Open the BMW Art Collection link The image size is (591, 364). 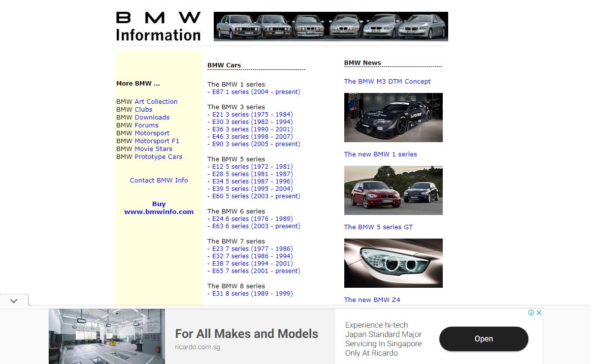click(156, 102)
